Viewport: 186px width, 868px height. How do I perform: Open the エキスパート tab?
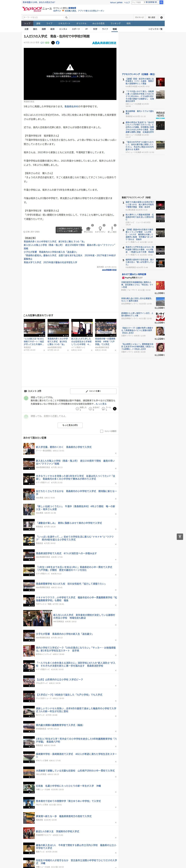click(64, 23)
